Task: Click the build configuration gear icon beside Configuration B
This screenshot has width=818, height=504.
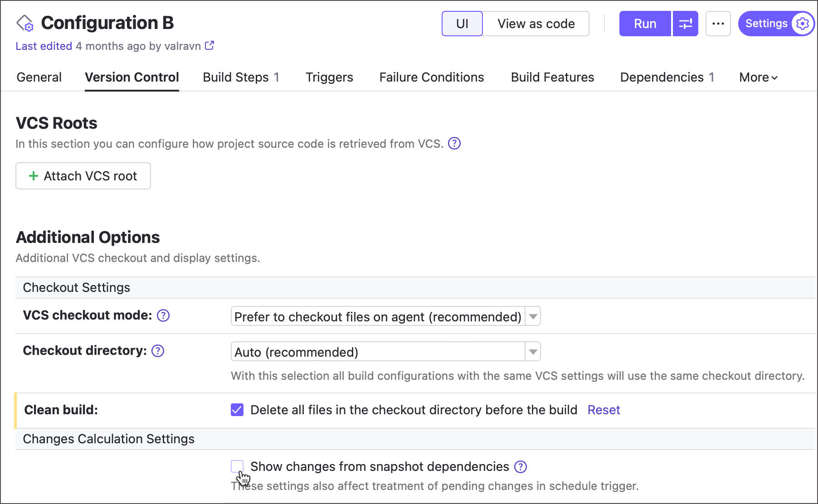Action: 25,24
